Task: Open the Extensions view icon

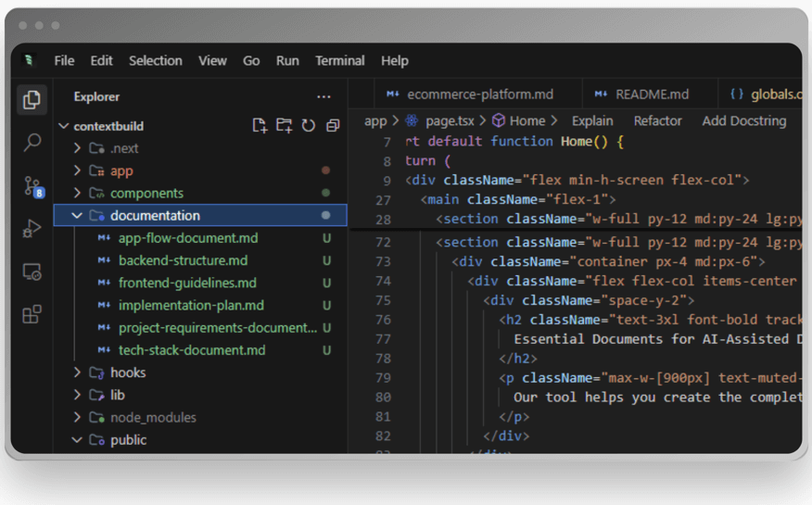Action: 32,314
